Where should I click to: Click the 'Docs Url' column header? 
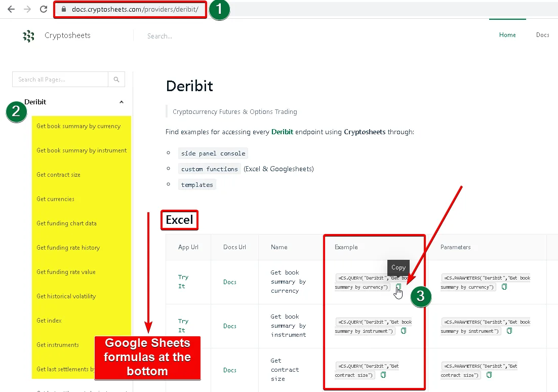tap(234, 247)
